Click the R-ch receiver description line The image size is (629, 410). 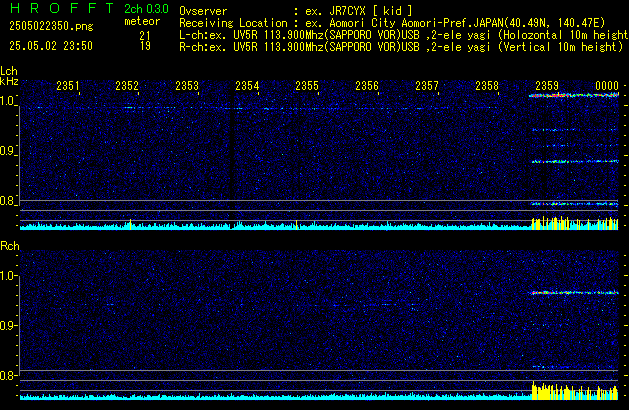point(401,47)
